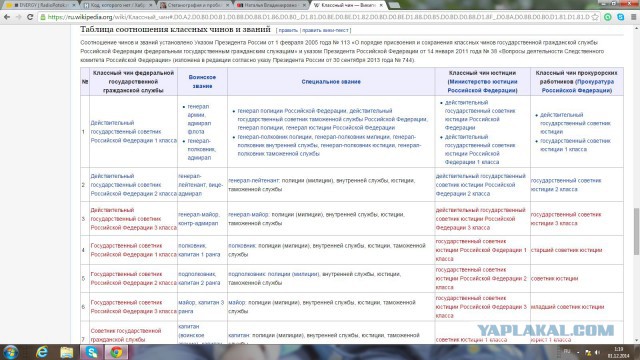Image resolution: width=640 pixels, height=360 pixels.
Task: Open Windows Explorer from the taskbar
Action: pyautogui.click(x=67, y=352)
